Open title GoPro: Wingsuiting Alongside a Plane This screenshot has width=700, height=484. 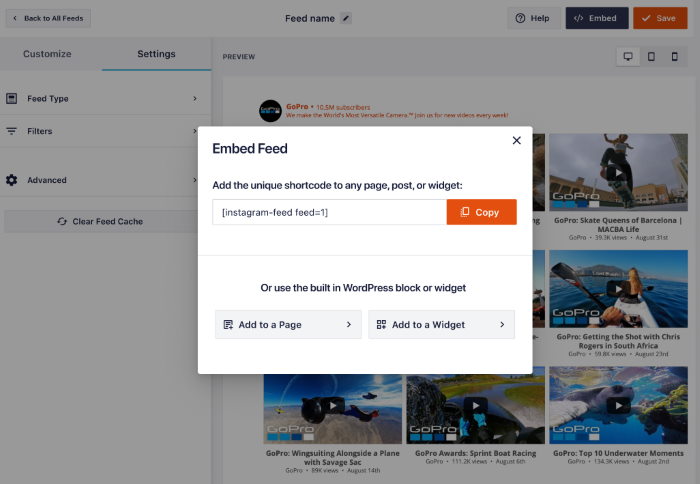(333, 458)
